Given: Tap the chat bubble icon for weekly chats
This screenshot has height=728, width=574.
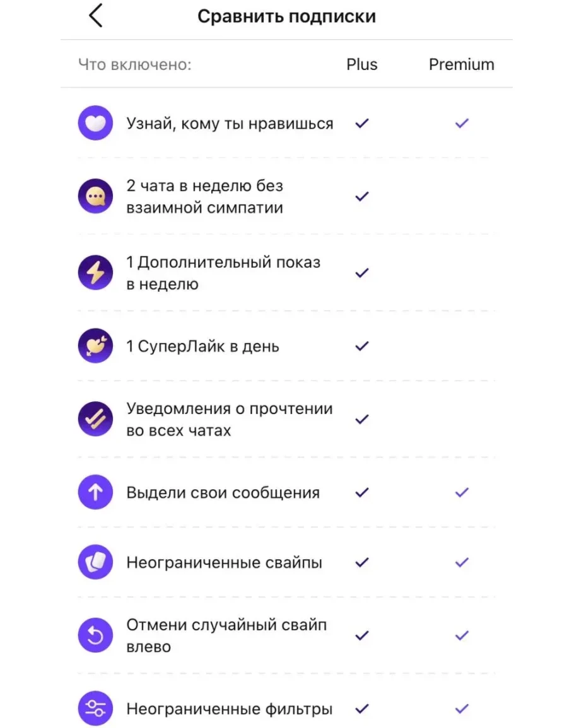Looking at the screenshot, I should coord(95,197).
